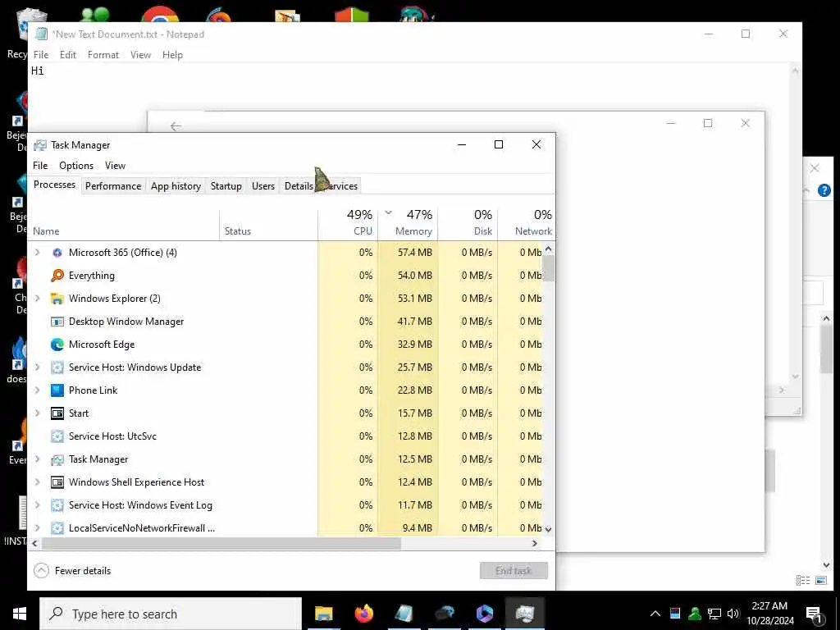Image resolution: width=840 pixels, height=630 pixels.
Task: Click the green user tray icon
Action: pos(695,614)
